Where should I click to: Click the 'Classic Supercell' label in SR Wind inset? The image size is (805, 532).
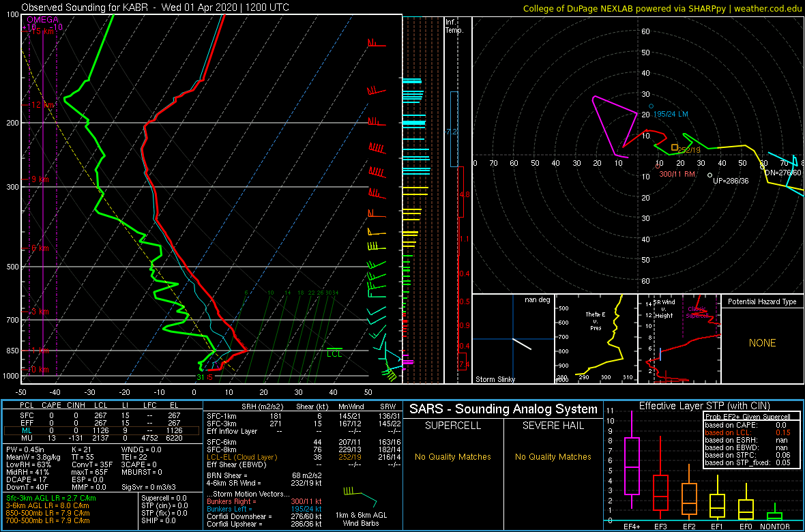(697, 311)
